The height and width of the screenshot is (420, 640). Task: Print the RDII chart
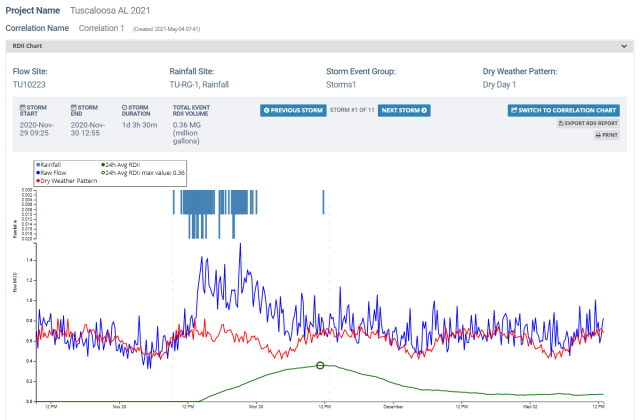pyautogui.click(x=607, y=135)
